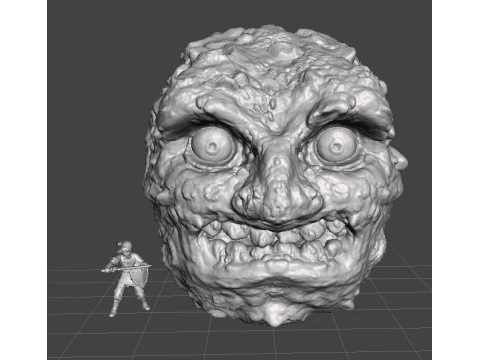Select the small warrior figurine with spear
Viewport: 480px width, 360px height.
click(126, 279)
